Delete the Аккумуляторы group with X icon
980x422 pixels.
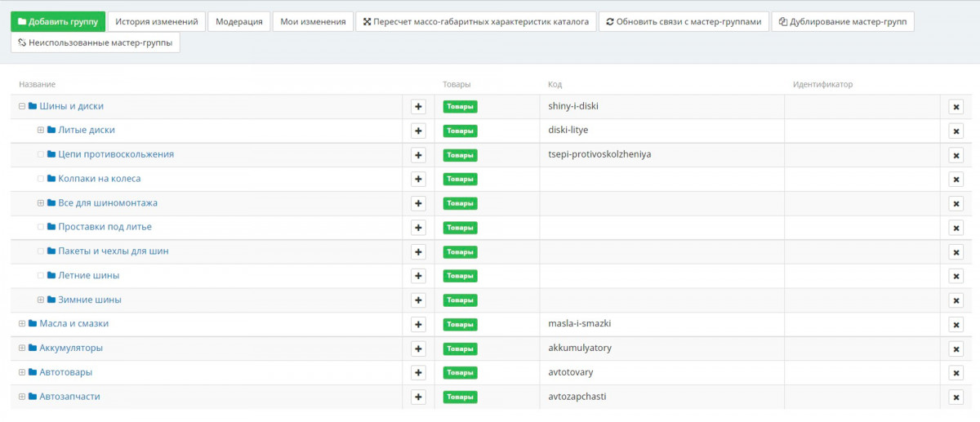coord(955,349)
